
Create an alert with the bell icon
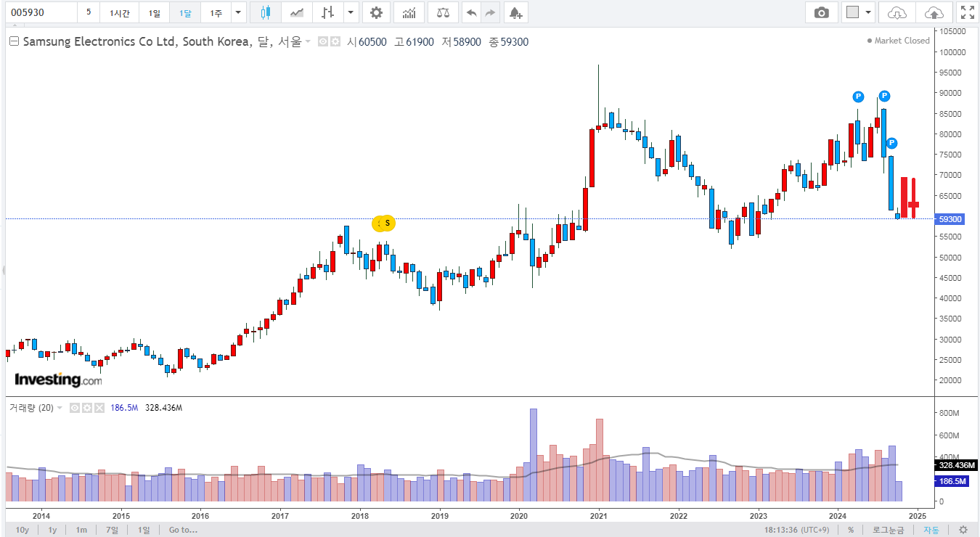[515, 12]
